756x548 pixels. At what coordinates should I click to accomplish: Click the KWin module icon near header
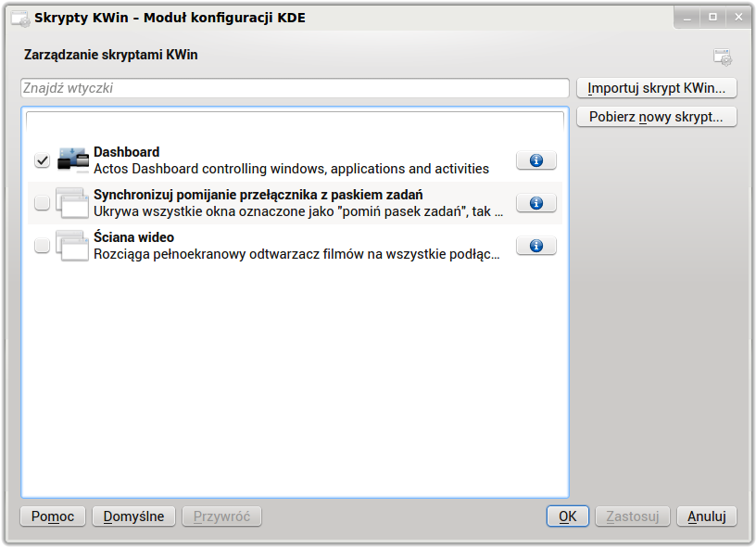[x=723, y=57]
